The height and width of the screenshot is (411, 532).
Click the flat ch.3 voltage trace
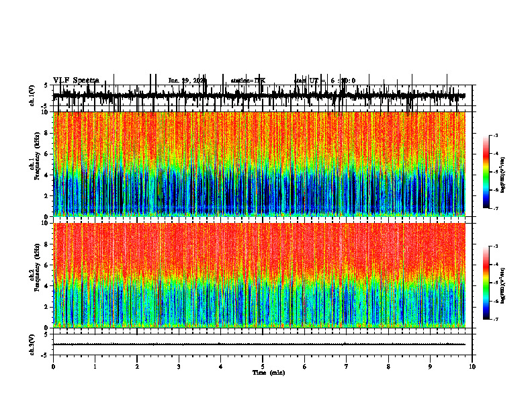tap(259, 345)
